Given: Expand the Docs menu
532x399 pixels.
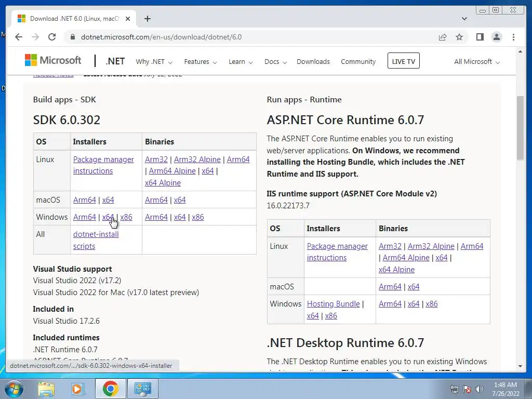Looking at the screenshot, I should click(x=275, y=62).
